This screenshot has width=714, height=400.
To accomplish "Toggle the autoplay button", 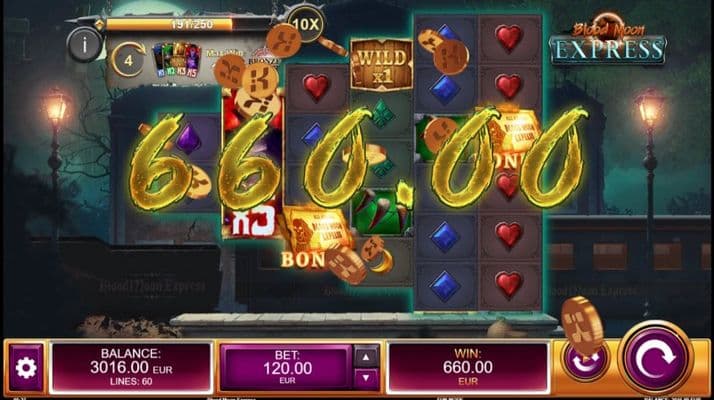I will tap(585, 360).
